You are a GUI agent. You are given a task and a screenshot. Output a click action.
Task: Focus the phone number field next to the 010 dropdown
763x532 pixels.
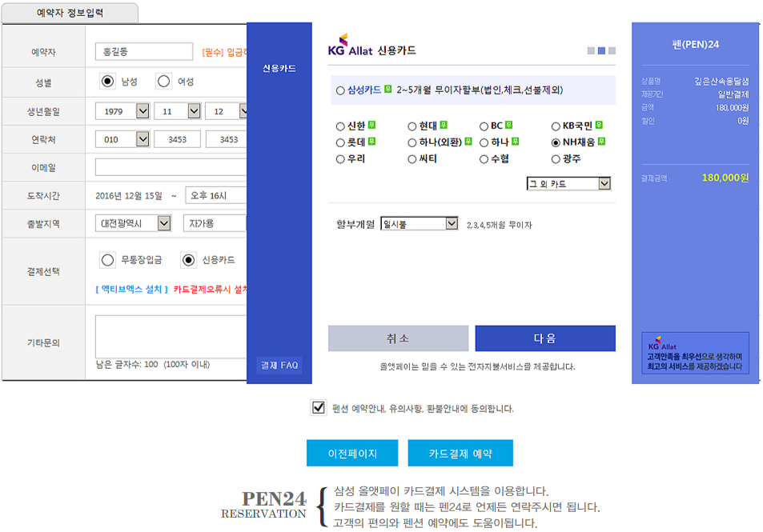[177, 139]
